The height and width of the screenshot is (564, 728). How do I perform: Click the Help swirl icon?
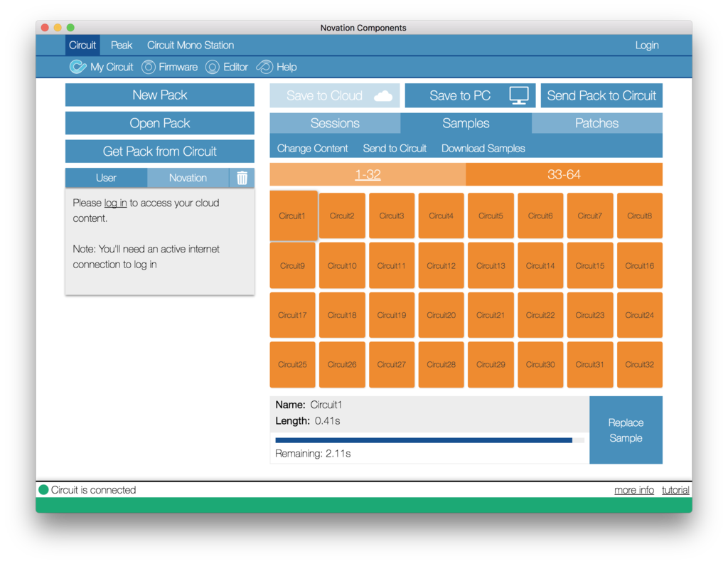[x=264, y=67]
